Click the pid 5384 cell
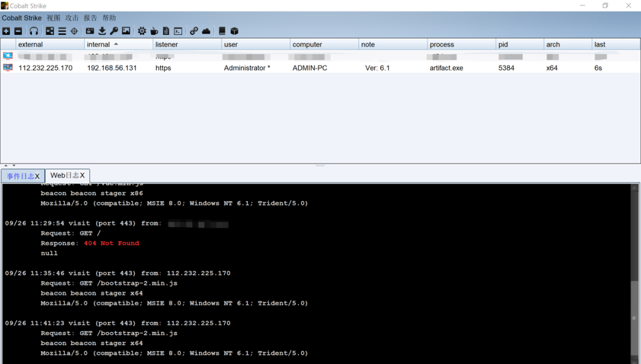The width and height of the screenshot is (641, 364). (506, 68)
